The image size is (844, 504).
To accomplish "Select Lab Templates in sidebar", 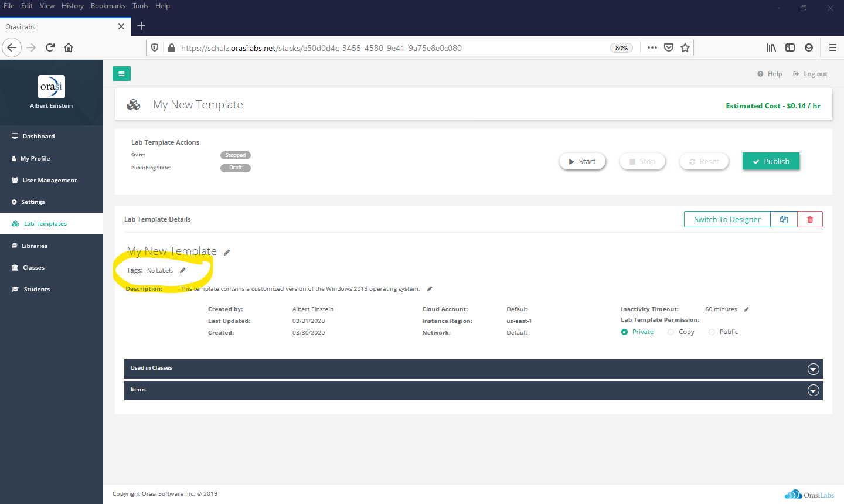I will [52, 223].
